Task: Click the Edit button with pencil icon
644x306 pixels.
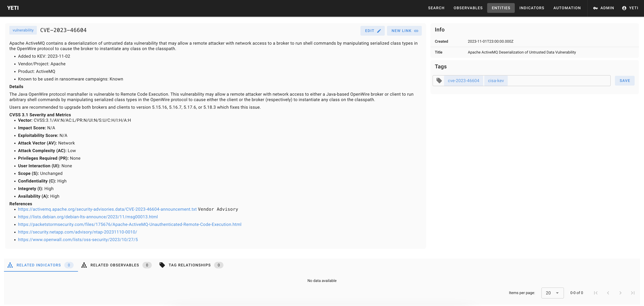Action: (373, 31)
